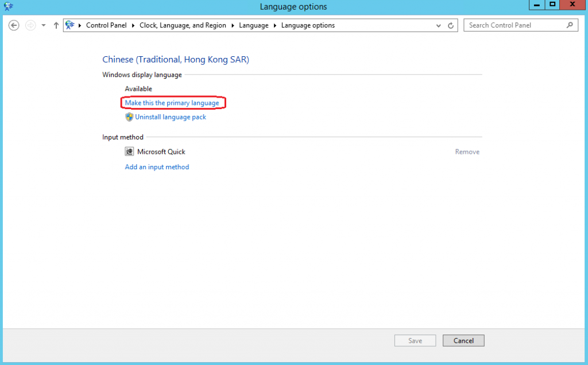Cancel the language options changes
588x365 pixels.
463,341
